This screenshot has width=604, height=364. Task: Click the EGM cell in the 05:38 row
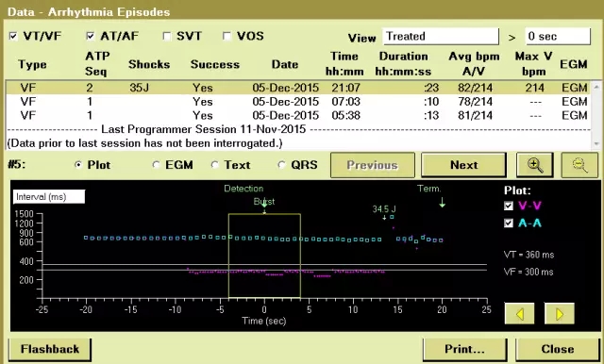click(575, 115)
